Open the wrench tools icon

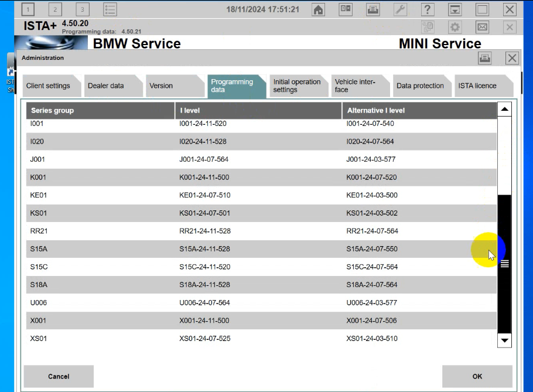pos(401,9)
